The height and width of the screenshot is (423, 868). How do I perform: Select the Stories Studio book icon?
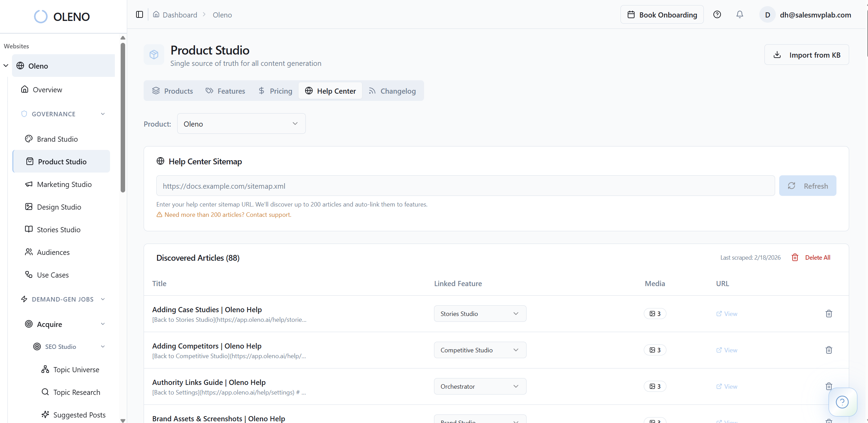(x=29, y=230)
